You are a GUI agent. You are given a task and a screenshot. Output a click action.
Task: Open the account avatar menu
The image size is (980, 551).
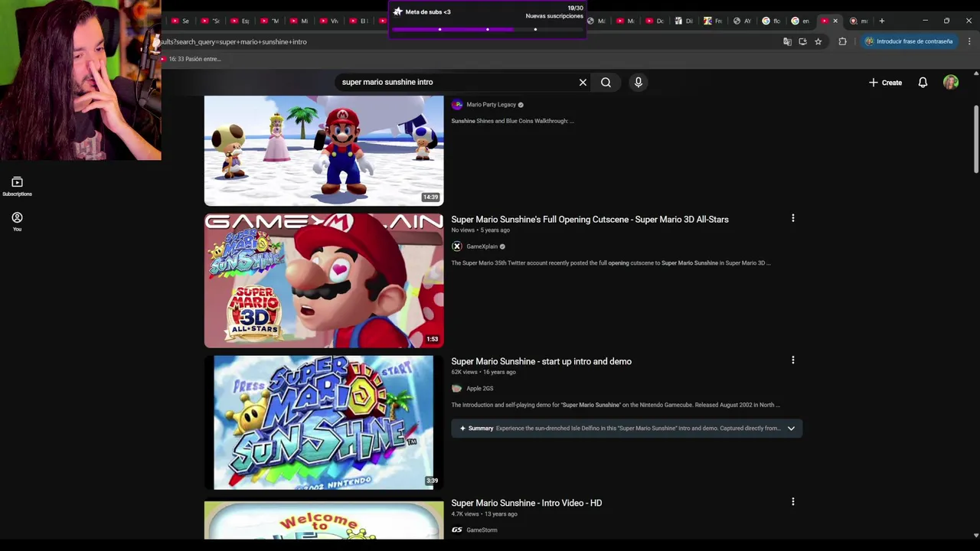(x=951, y=82)
